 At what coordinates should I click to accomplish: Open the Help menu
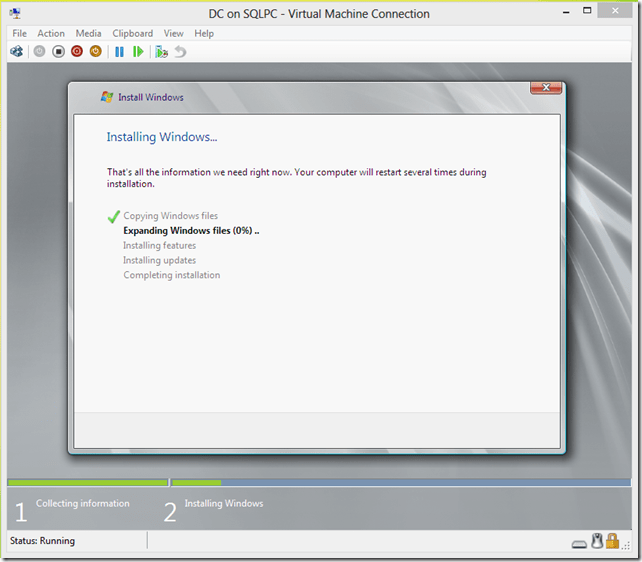coord(204,33)
